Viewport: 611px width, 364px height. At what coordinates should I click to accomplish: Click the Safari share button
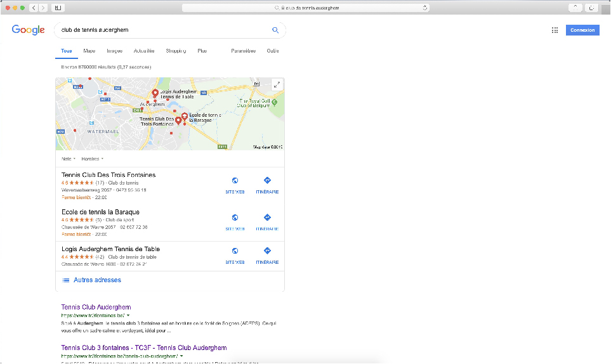(575, 8)
